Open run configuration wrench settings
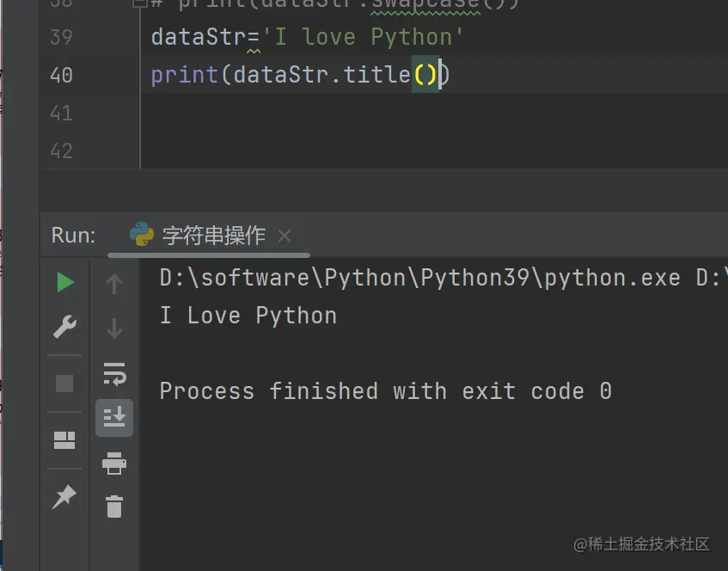Image resolution: width=728 pixels, height=571 pixels. [64, 327]
